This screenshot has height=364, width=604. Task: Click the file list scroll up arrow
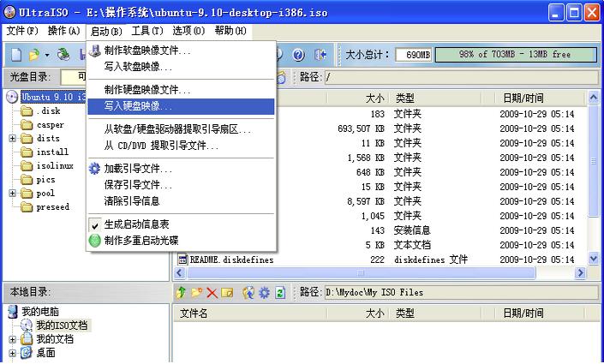593,98
